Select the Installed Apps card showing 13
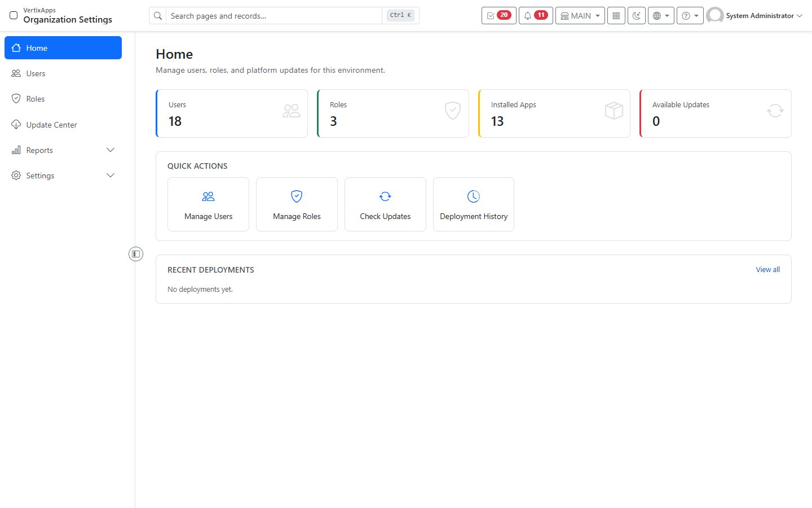Viewport: 812px width, 508px height. (x=554, y=113)
